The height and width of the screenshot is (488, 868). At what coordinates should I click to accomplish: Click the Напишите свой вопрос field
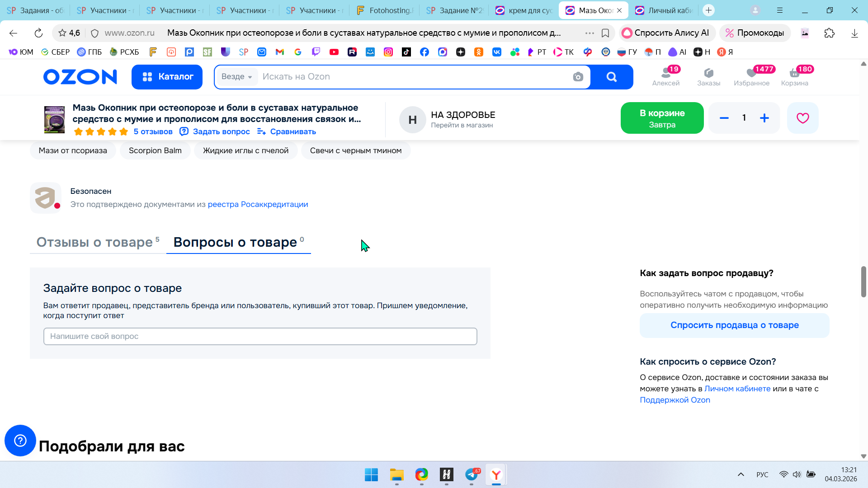[260, 336]
